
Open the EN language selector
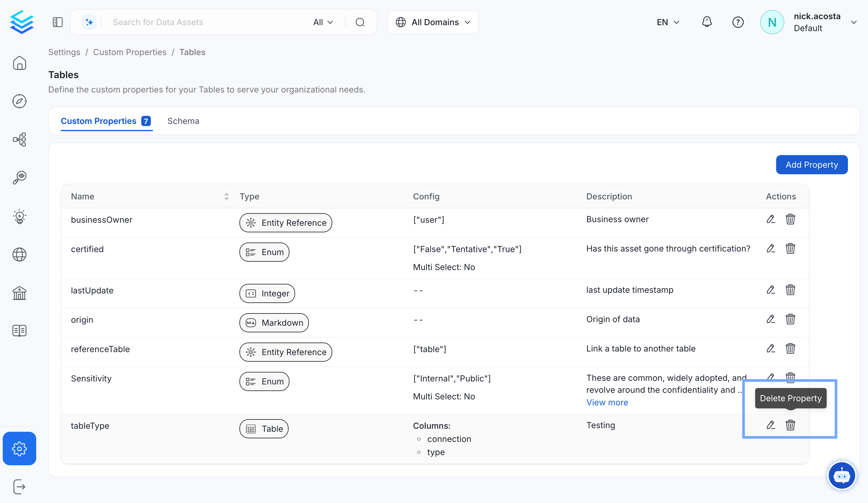[667, 22]
